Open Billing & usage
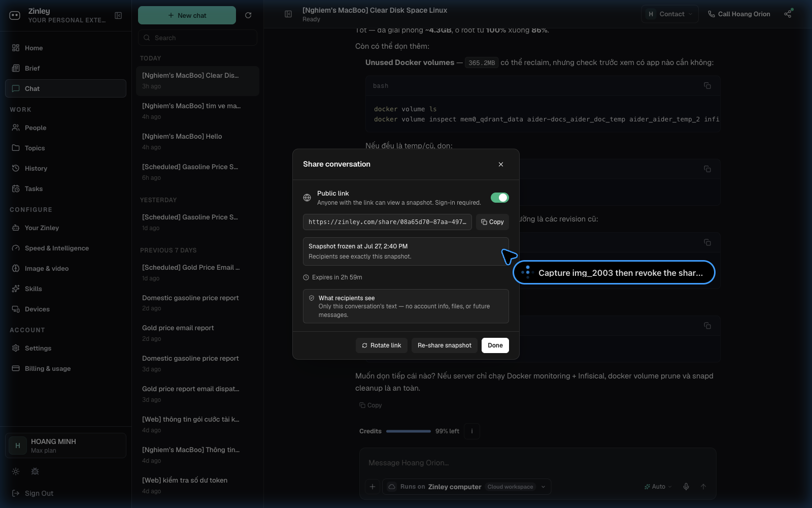The height and width of the screenshot is (508, 812). [65, 368]
